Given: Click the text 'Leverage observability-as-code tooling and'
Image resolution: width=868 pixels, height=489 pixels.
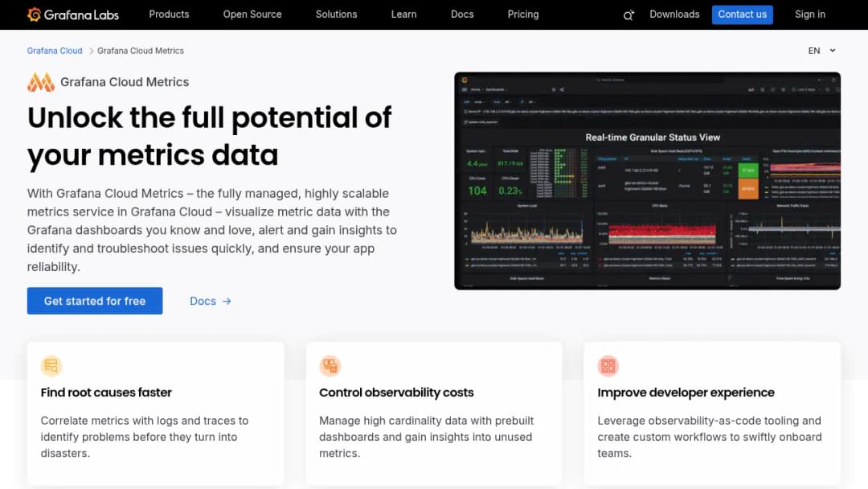Looking at the screenshot, I should click(x=709, y=421).
